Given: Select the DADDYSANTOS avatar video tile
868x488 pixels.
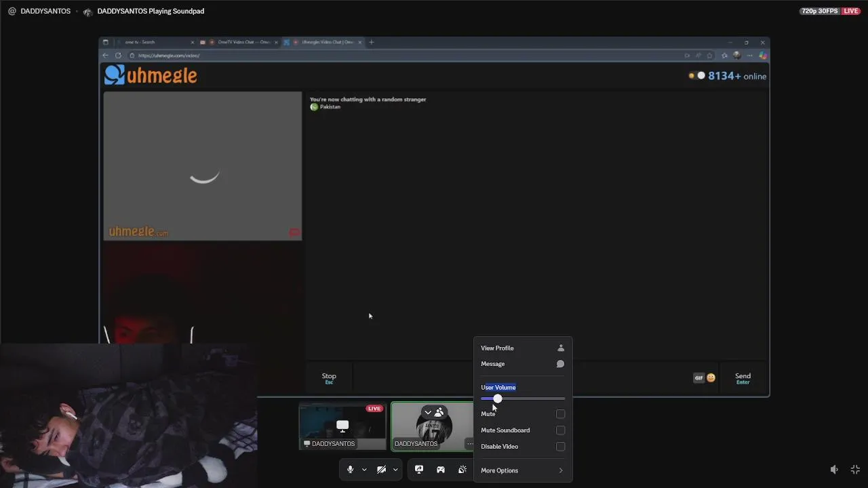Looking at the screenshot, I should (x=432, y=426).
